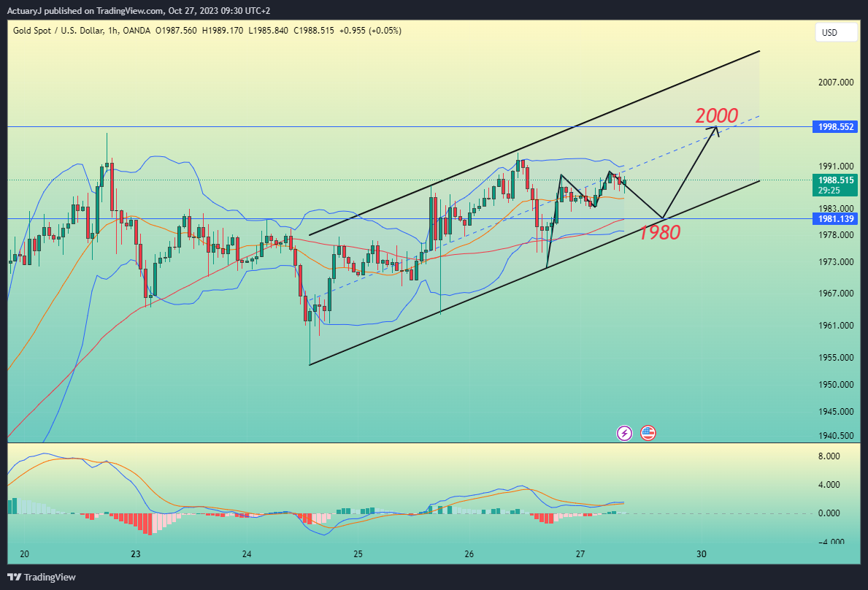Click the 2007.000 price axis value

tap(836, 82)
